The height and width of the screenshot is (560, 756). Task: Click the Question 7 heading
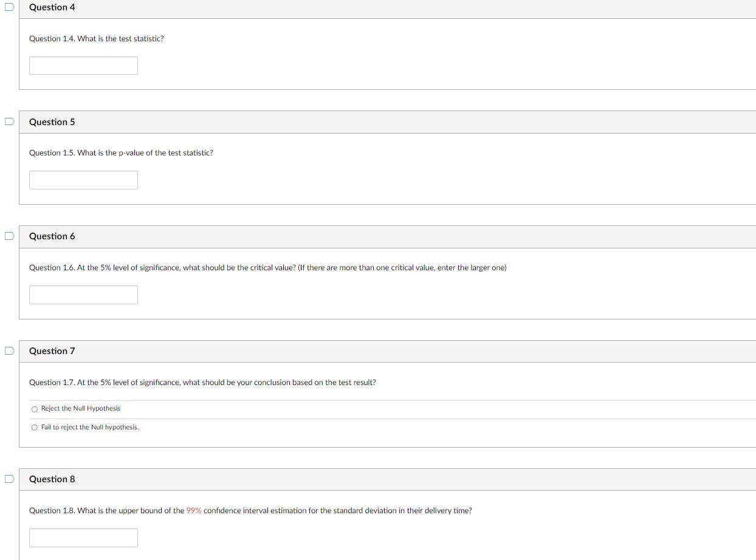point(52,350)
